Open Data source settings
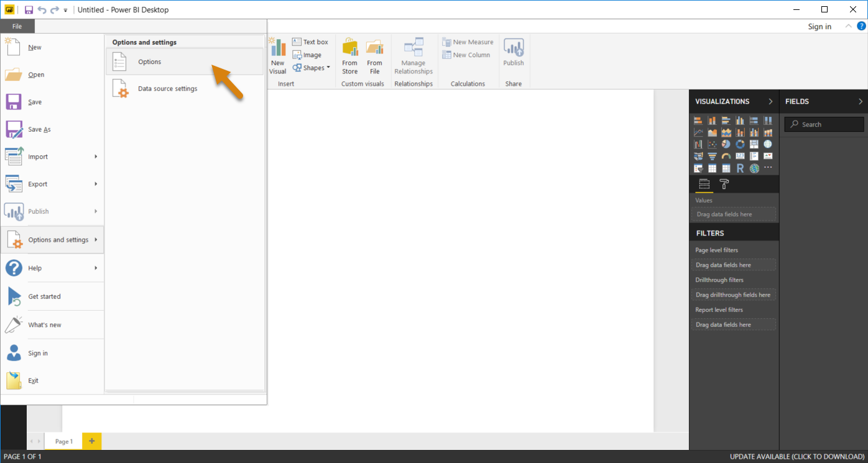 click(185, 89)
